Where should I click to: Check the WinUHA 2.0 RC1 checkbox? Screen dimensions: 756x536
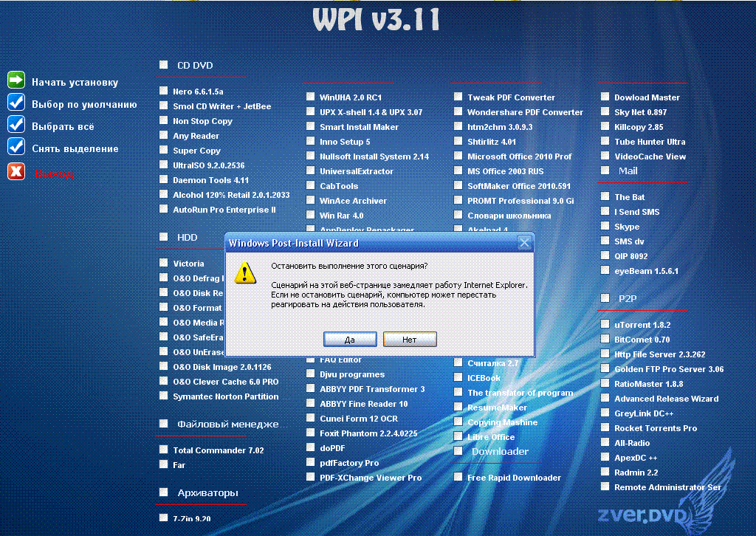coord(311,97)
